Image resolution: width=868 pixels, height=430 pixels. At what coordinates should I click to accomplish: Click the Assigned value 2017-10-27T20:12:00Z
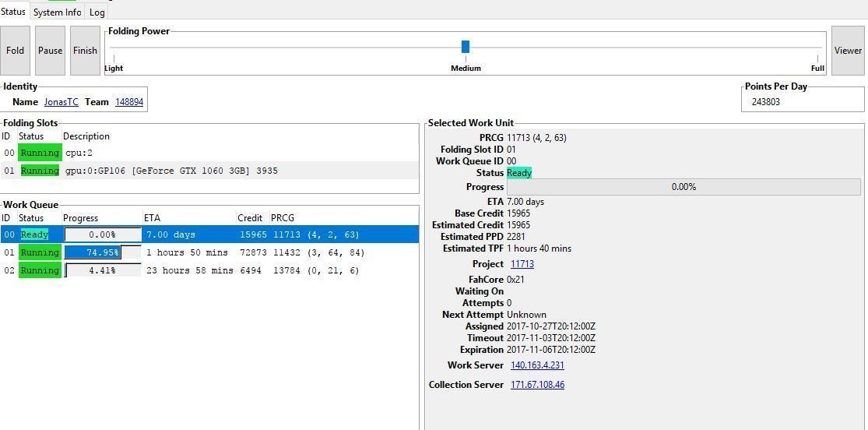click(551, 326)
